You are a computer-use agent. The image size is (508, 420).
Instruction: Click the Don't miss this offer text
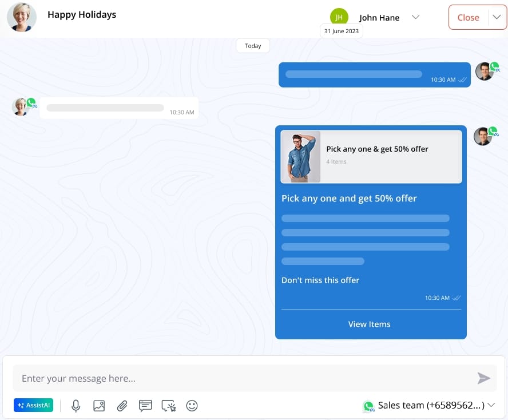pos(320,280)
